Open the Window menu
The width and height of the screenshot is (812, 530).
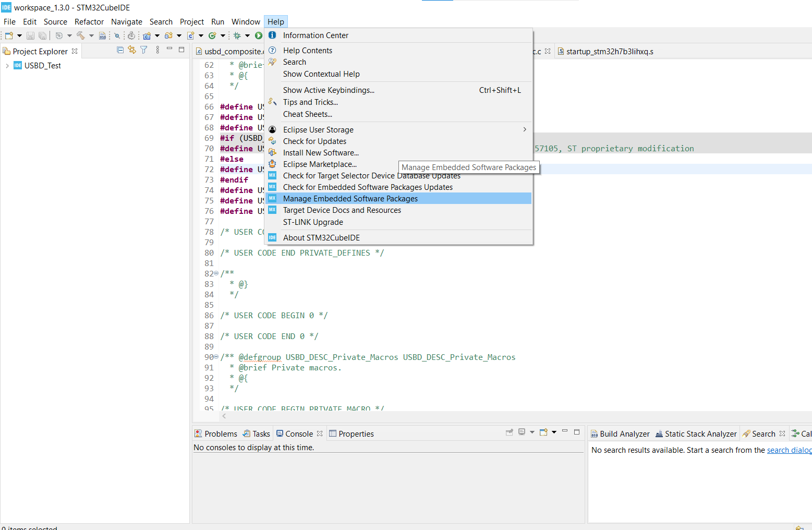246,22
